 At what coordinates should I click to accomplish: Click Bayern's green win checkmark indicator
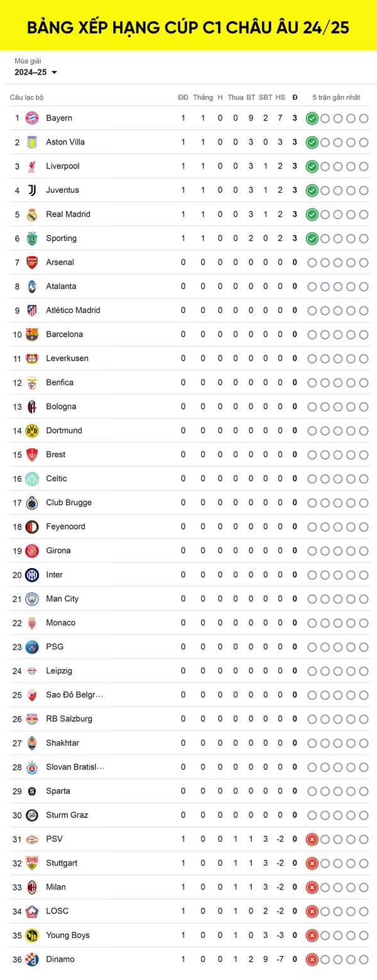(312, 118)
